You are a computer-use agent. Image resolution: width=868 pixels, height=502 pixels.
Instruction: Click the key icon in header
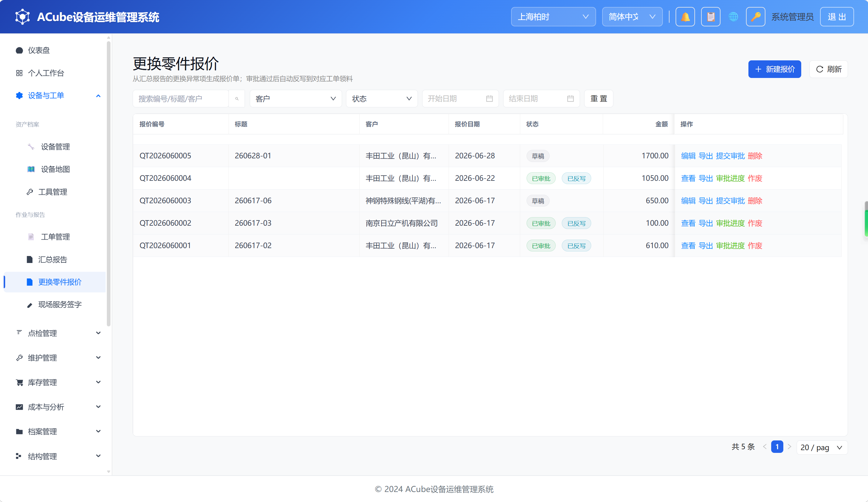tap(755, 16)
